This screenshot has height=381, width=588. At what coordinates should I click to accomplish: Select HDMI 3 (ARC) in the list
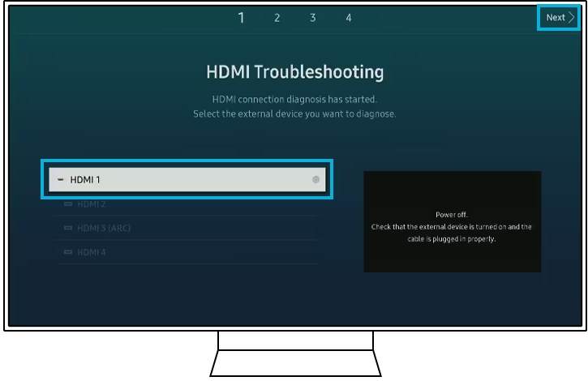(x=103, y=229)
